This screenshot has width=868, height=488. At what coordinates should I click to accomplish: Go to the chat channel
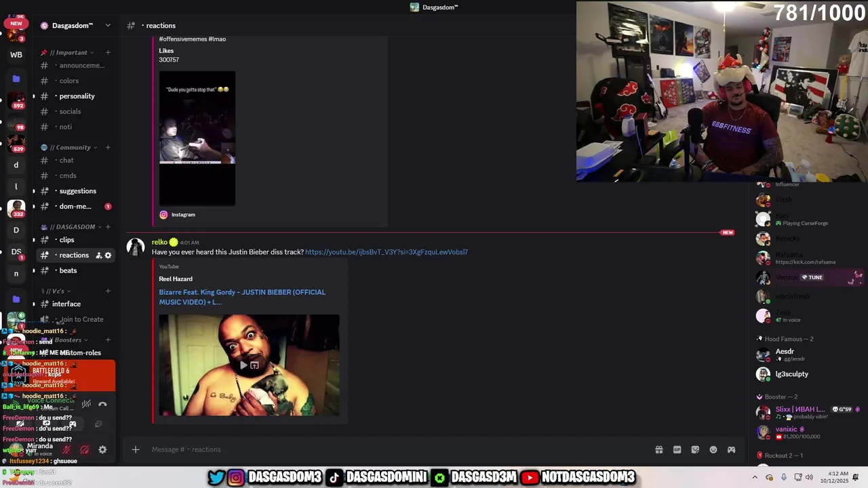[75, 161]
